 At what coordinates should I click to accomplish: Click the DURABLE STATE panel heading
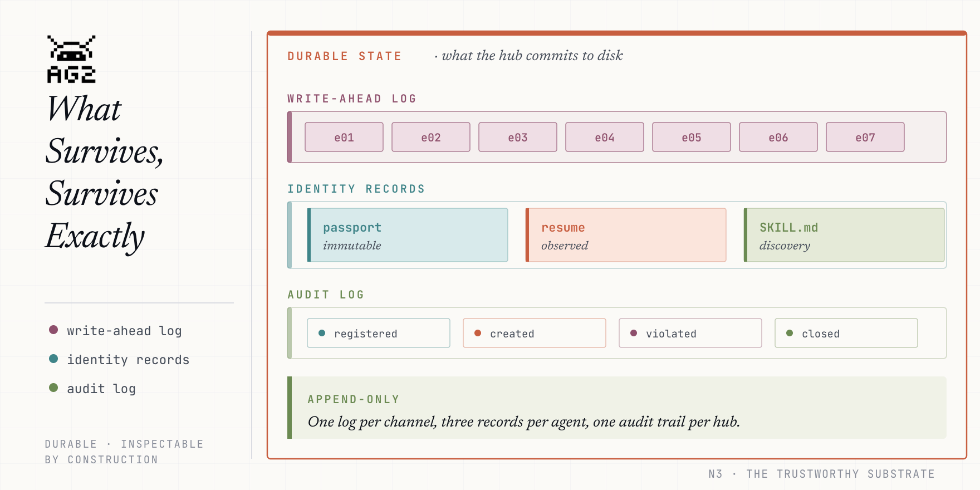(344, 56)
